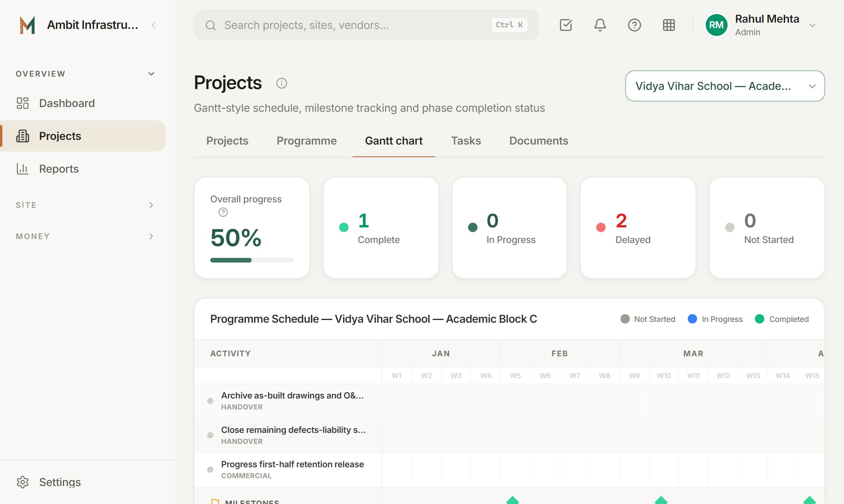Image resolution: width=844 pixels, height=504 pixels.
Task: Click the Dashboard icon in the sidebar
Action: coord(23,103)
